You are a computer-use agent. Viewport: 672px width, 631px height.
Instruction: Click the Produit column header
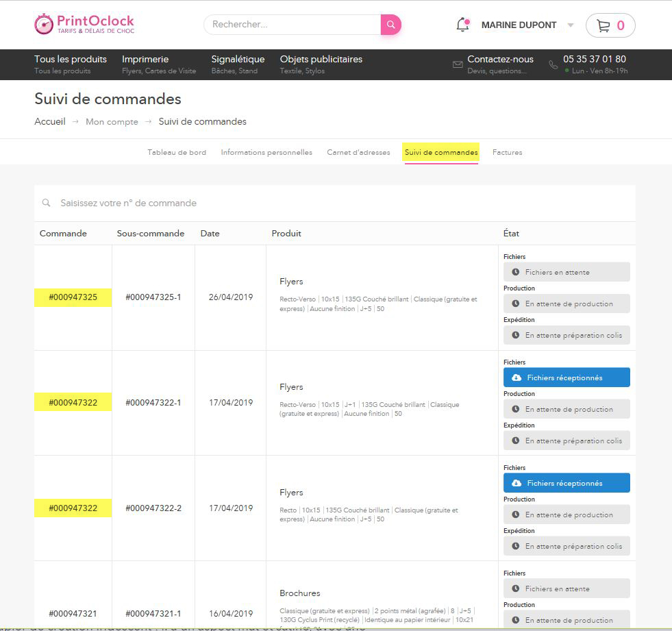click(x=286, y=234)
